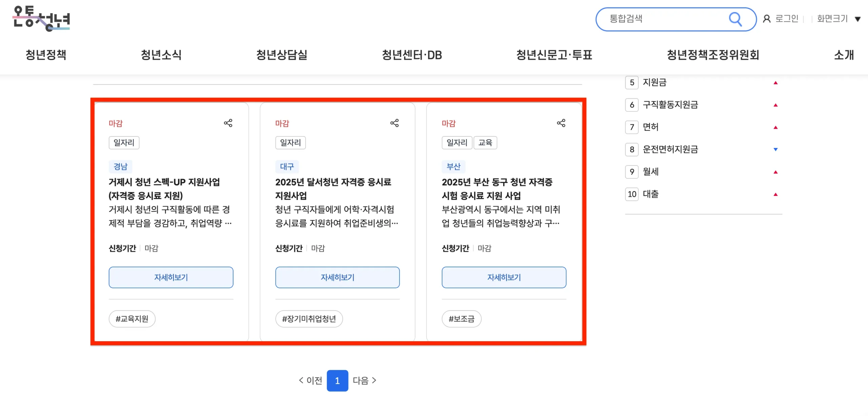The height and width of the screenshot is (416, 868).
Task: Click the share icon on 거제시 card
Action: [228, 123]
